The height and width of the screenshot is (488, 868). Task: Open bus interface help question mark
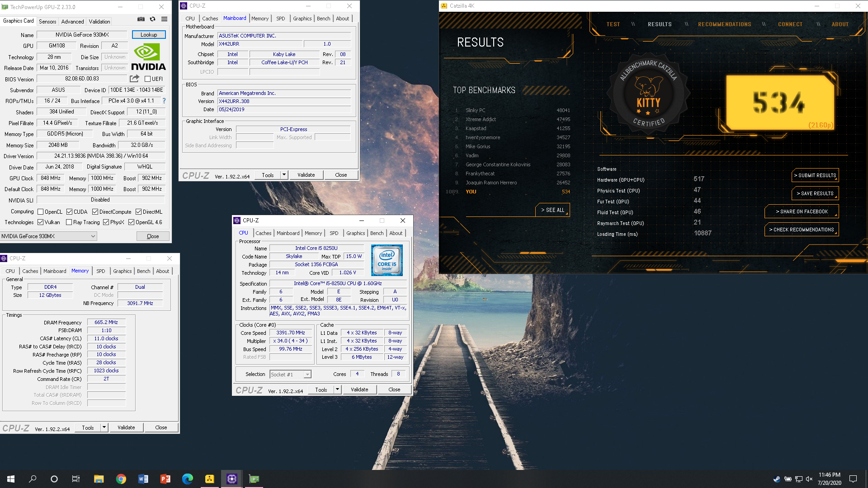tap(164, 101)
